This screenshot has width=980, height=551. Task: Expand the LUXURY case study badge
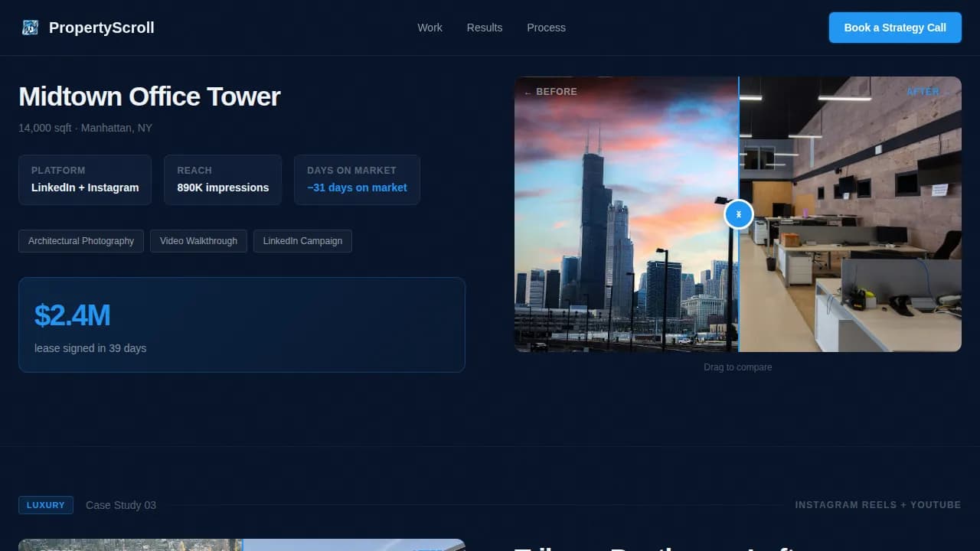[45, 504]
